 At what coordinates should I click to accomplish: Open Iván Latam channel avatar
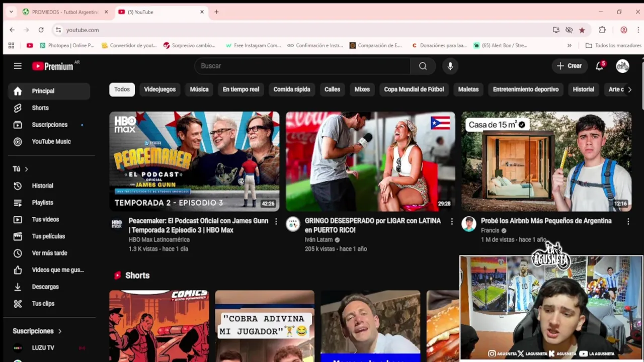(x=293, y=224)
